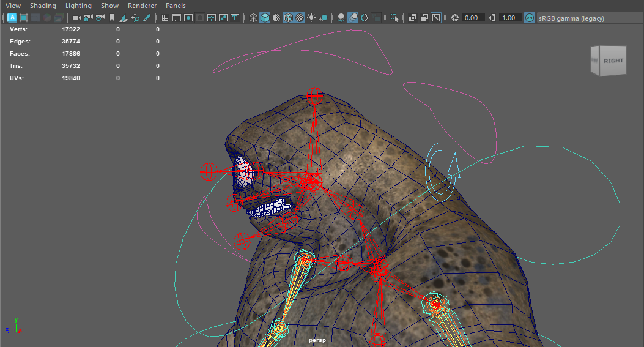The width and height of the screenshot is (644, 347).
Task: Click the 2D Pan/Zoom icon
Action: click(135, 18)
